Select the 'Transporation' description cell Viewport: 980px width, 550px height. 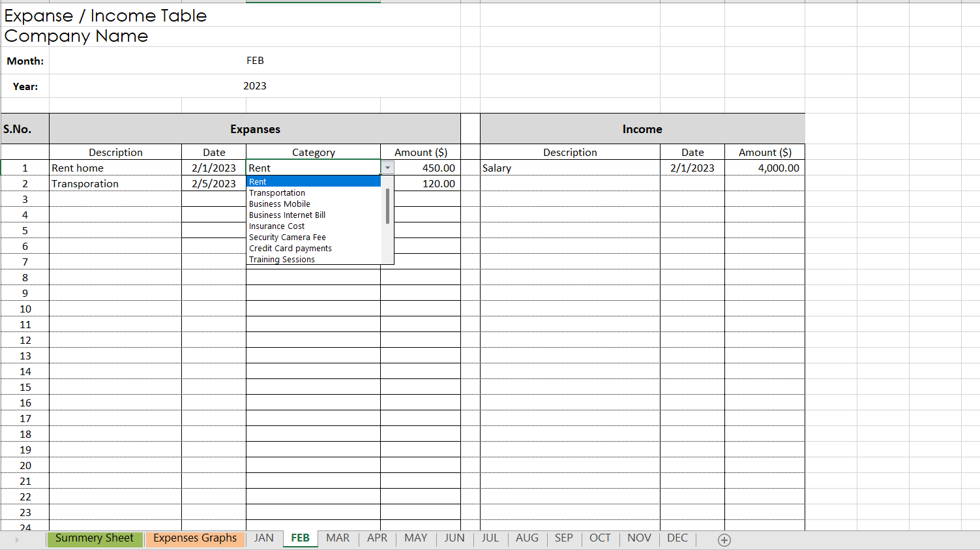(x=115, y=183)
